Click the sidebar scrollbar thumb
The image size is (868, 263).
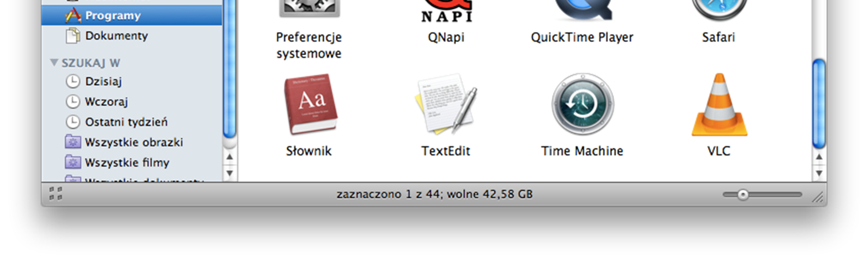pos(230,69)
